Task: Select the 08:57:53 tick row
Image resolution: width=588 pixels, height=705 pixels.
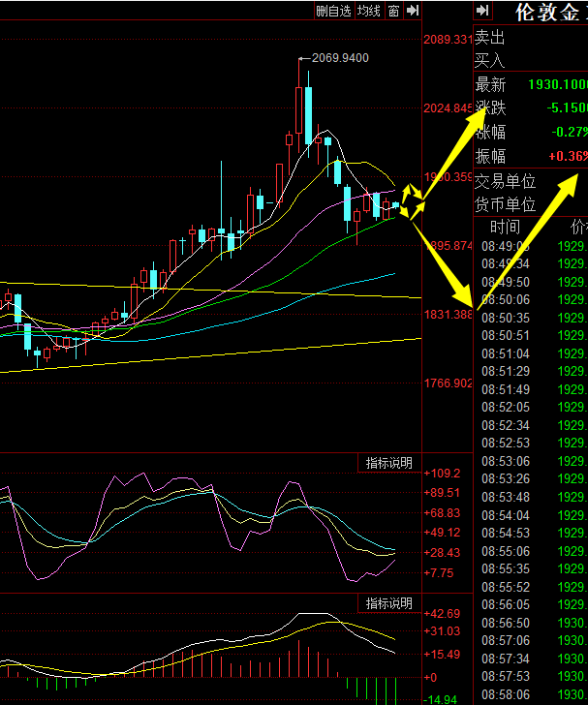Action: [535, 676]
